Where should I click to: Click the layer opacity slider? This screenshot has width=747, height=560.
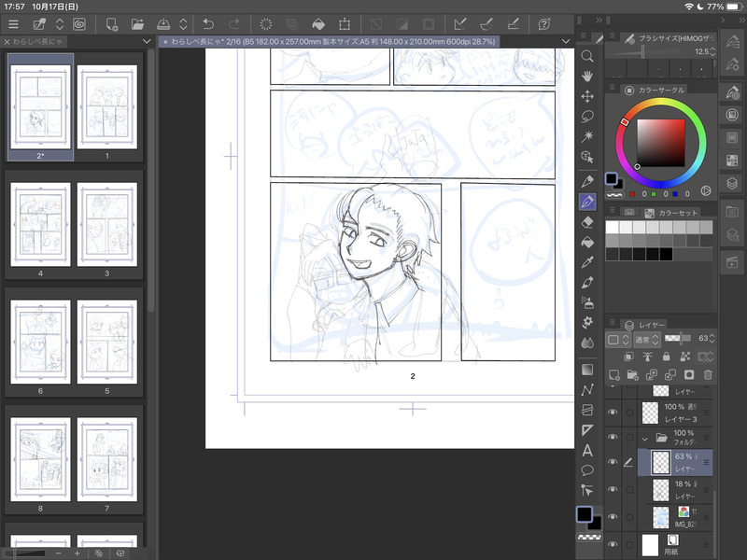(x=680, y=338)
